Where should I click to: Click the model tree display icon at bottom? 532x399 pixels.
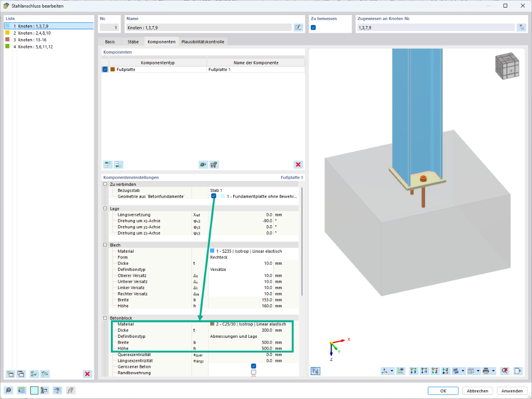pos(44,390)
